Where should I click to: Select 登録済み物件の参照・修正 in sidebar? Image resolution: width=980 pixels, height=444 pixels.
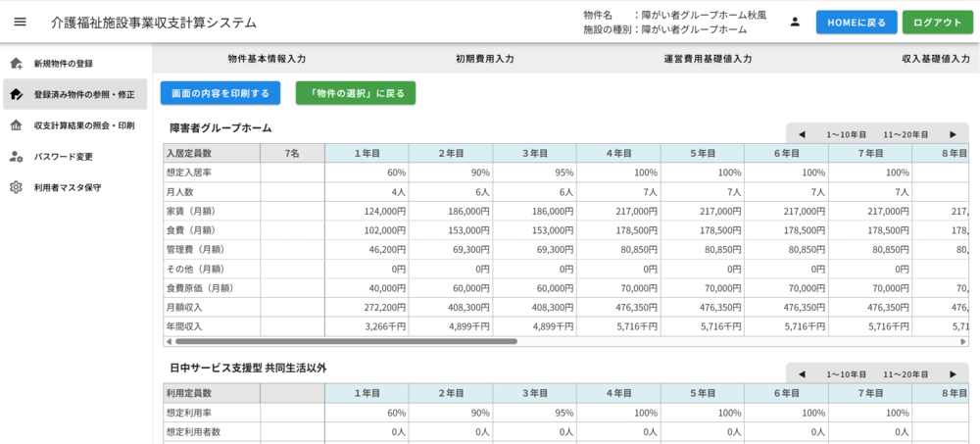click(x=75, y=94)
